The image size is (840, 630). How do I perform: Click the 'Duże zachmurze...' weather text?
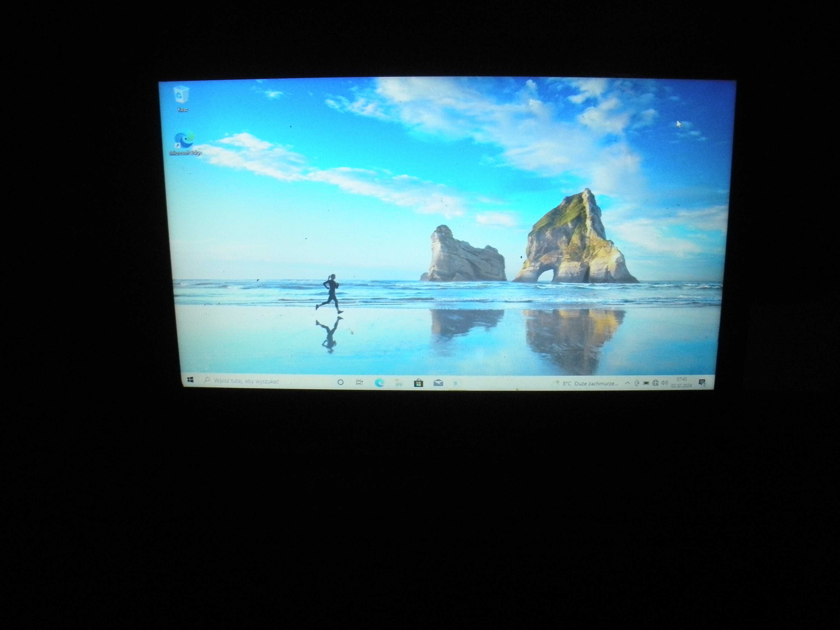click(x=596, y=384)
